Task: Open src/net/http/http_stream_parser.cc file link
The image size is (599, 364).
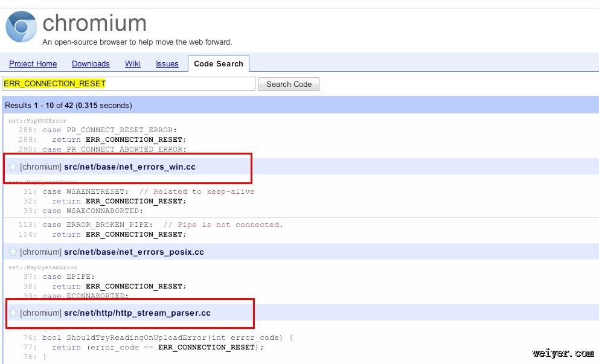Action: coord(137,313)
